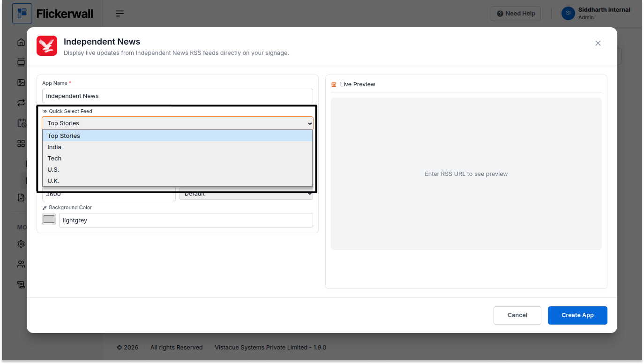Toggle the hamburger menu in the header
The height and width of the screenshot is (364, 644).
click(x=120, y=14)
